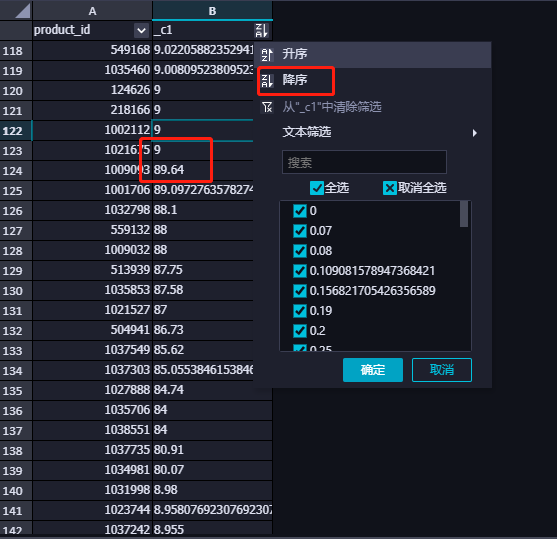Viewport: 557px width, 539px height.
Task: Dismiss the filter with 取消 button
Action: tap(442, 370)
